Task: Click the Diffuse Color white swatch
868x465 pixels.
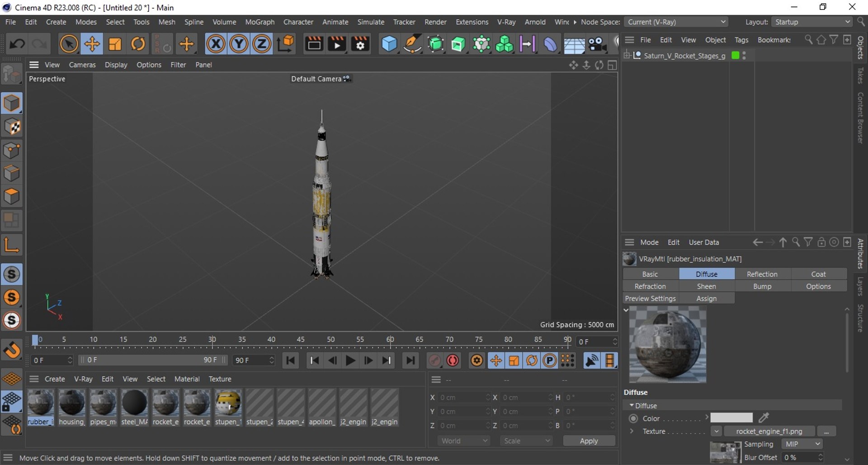Action: [x=731, y=418]
